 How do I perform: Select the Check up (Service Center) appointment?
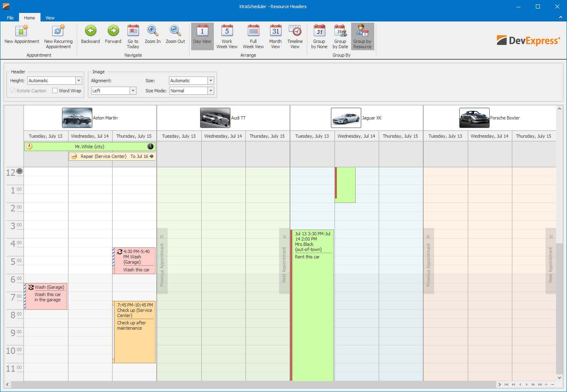click(134, 332)
